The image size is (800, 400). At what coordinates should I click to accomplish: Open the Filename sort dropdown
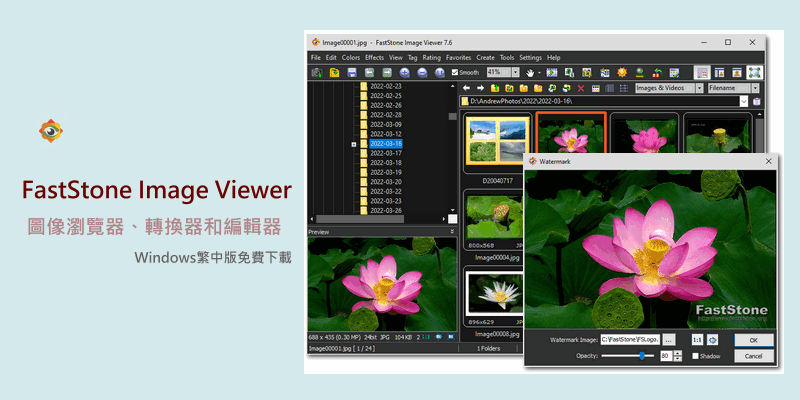[x=755, y=88]
